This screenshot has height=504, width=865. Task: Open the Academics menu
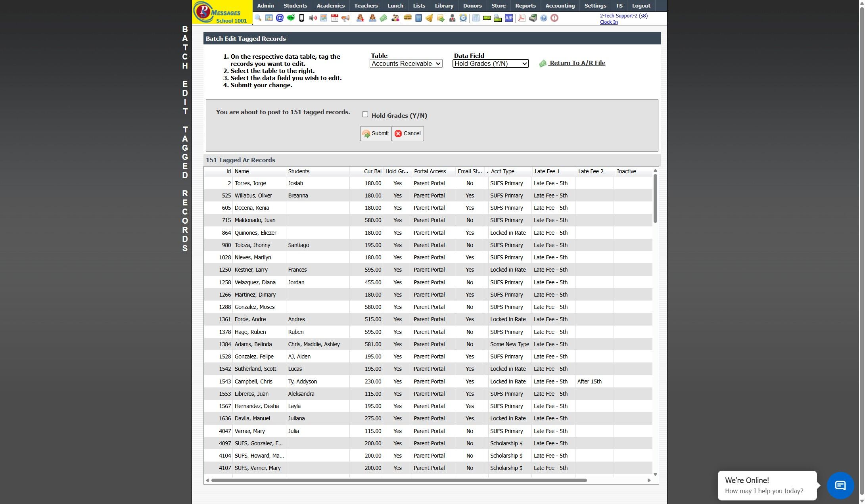[330, 6]
